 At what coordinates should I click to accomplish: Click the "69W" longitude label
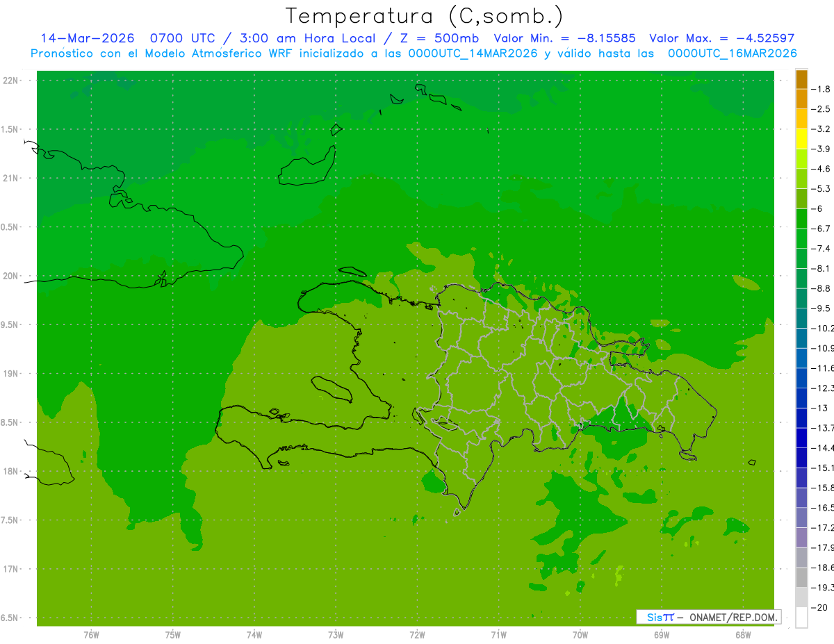(661, 634)
